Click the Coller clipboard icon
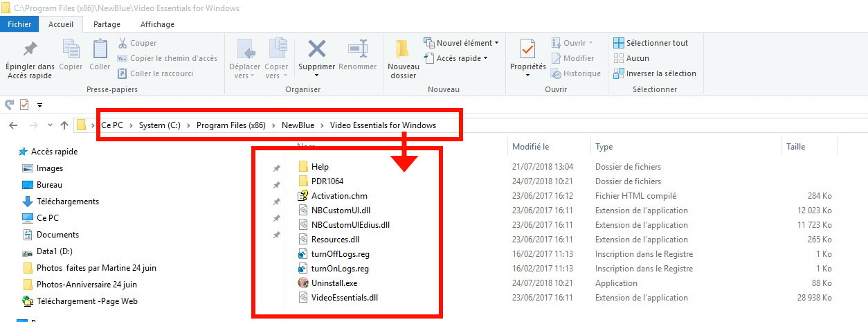868x322 pixels. [x=100, y=49]
